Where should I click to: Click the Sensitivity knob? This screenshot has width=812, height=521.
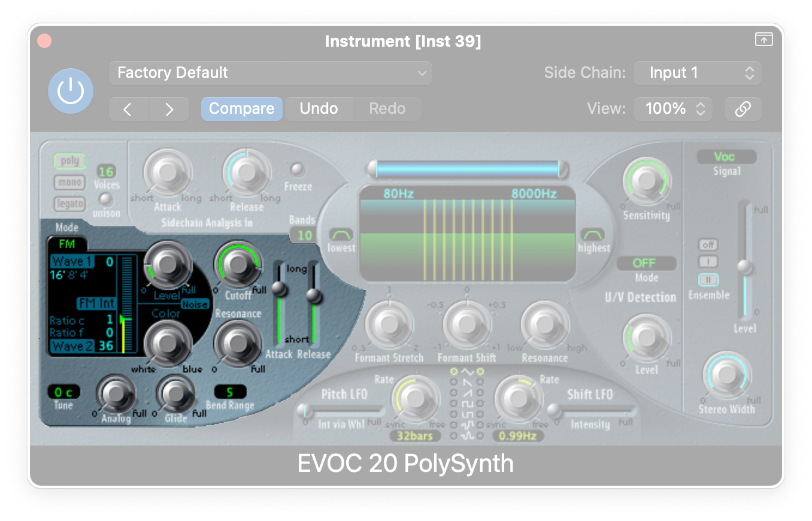pyautogui.click(x=647, y=181)
